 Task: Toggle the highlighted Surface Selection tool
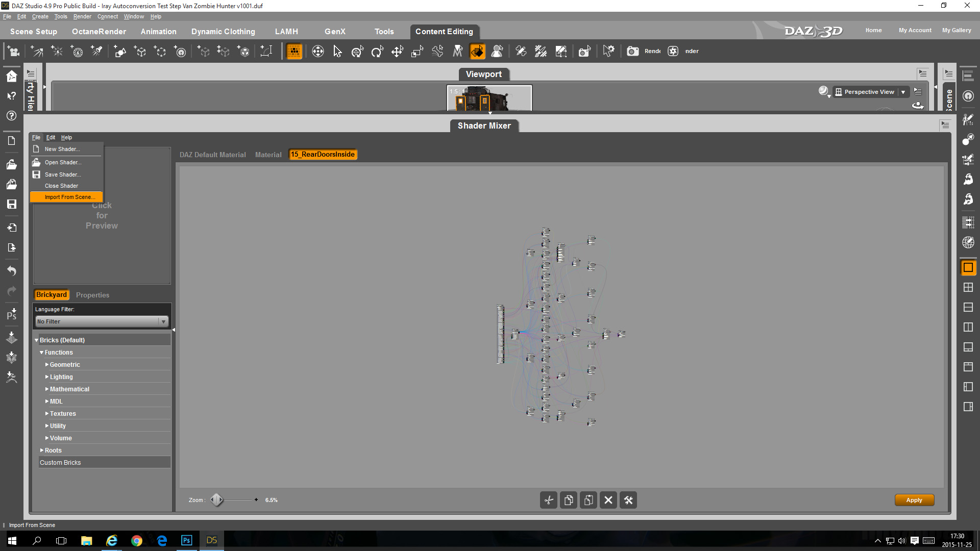coord(478,51)
